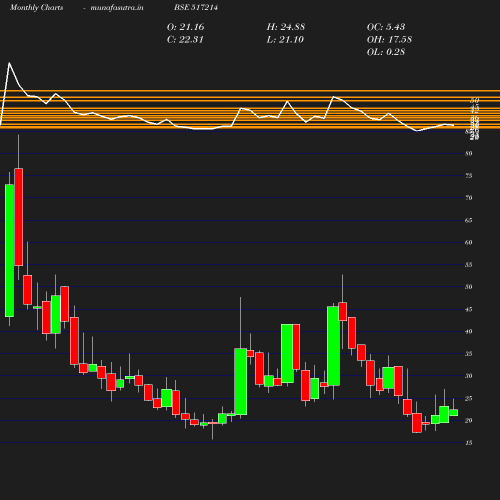Select the "BSE 517214" symbol label
Viewport: 500px width, 500px height.
tap(196, 7)
